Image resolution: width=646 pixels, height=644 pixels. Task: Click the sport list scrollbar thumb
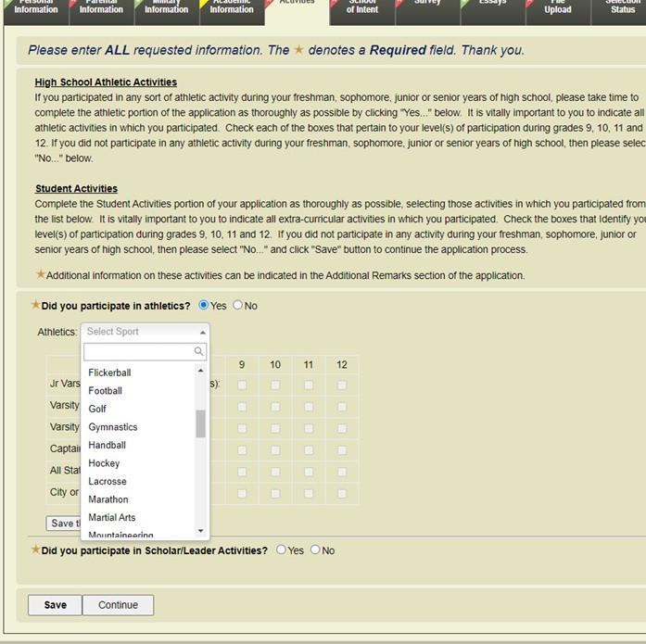201,423
